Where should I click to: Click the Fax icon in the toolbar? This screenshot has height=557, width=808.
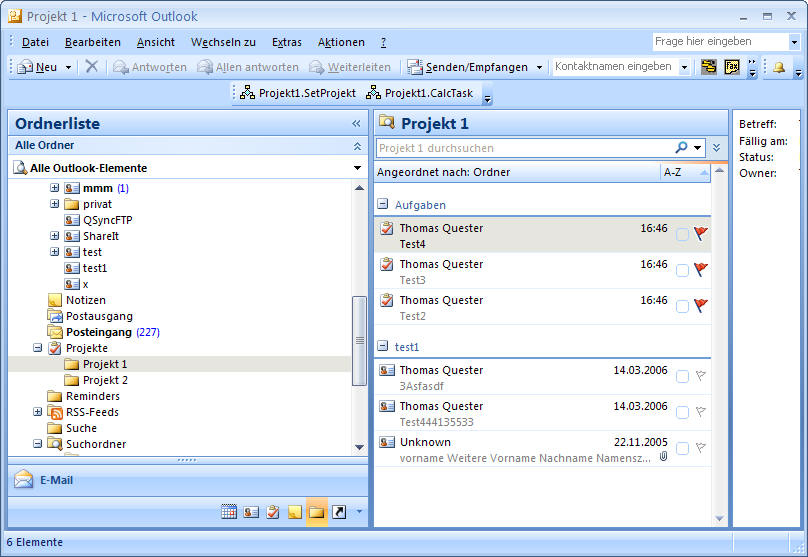[732, 67]
